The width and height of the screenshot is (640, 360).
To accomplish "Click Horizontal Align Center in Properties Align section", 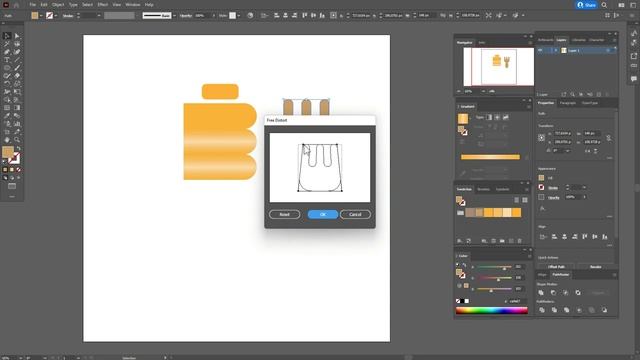I will click(564, 237).
